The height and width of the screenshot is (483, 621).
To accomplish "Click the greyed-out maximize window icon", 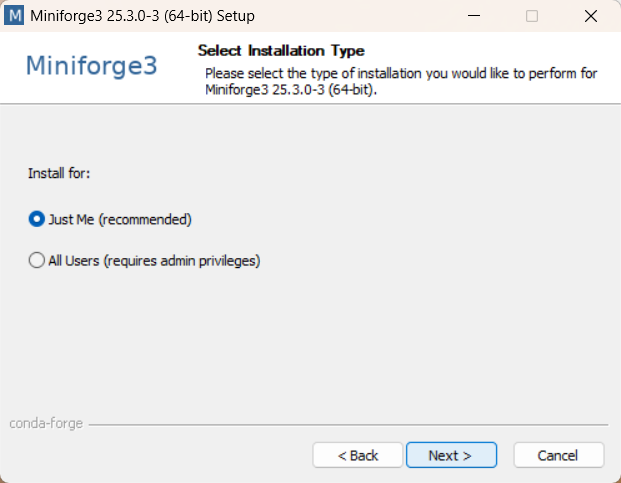I will coord(532,16).
